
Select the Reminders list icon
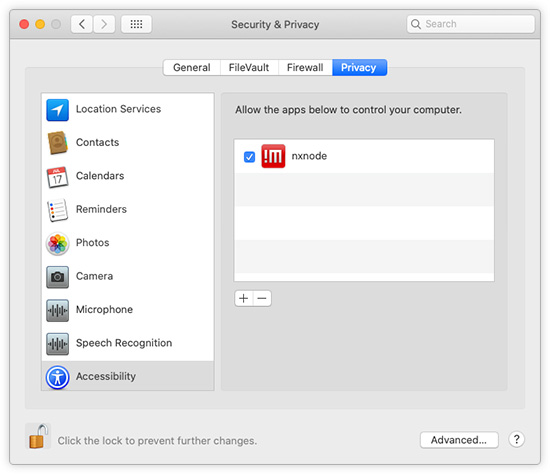pyautogui.click(x=57, y=210)
